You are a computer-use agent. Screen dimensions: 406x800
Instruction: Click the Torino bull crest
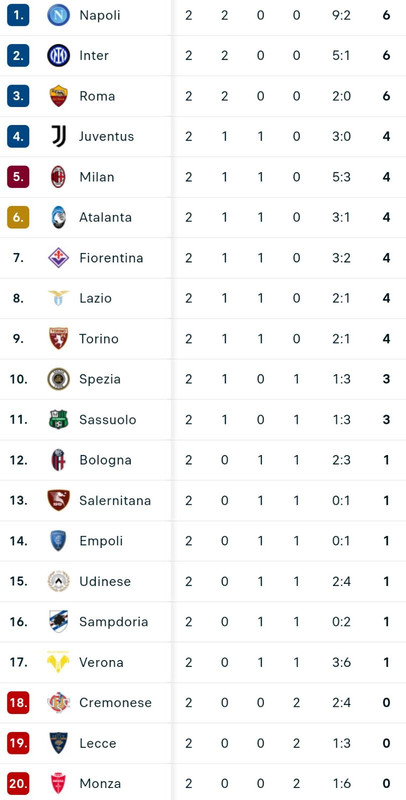(59, 338)
